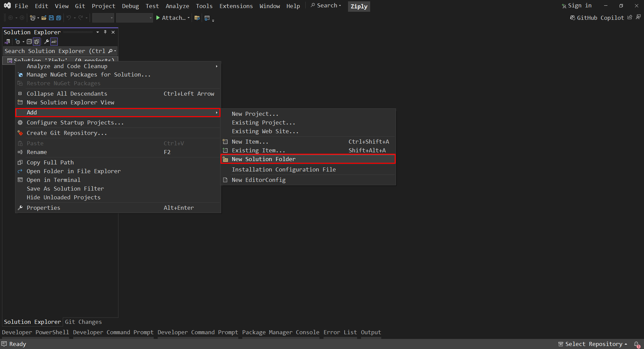Click the Open File folder icon
The height and width of the screenshot is (349, 644).
(44, 18)
